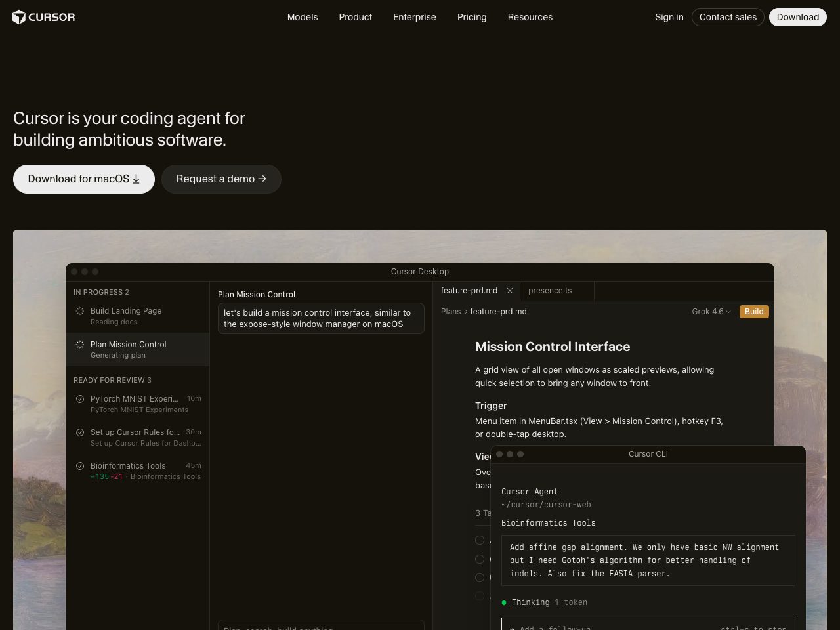Click the orange Build button
The height and width of the screenshot is (630, 840).
pyautogui.click(x=754, y=312)
